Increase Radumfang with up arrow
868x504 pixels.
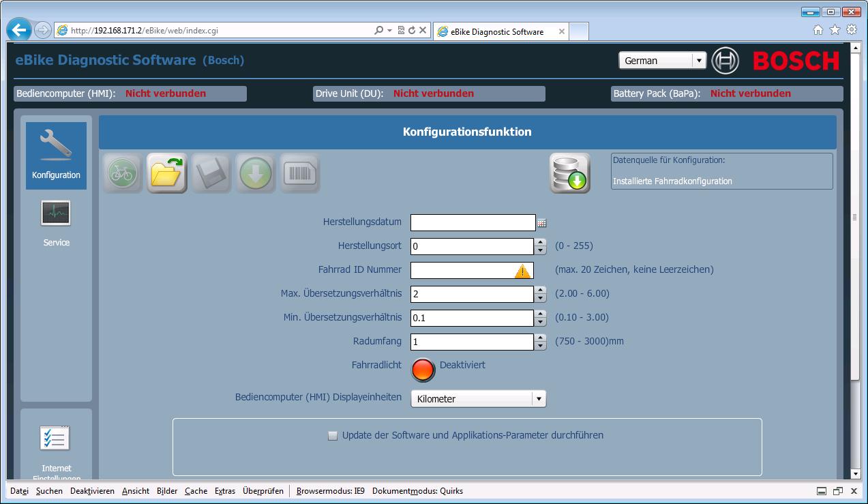pos(541,338)
